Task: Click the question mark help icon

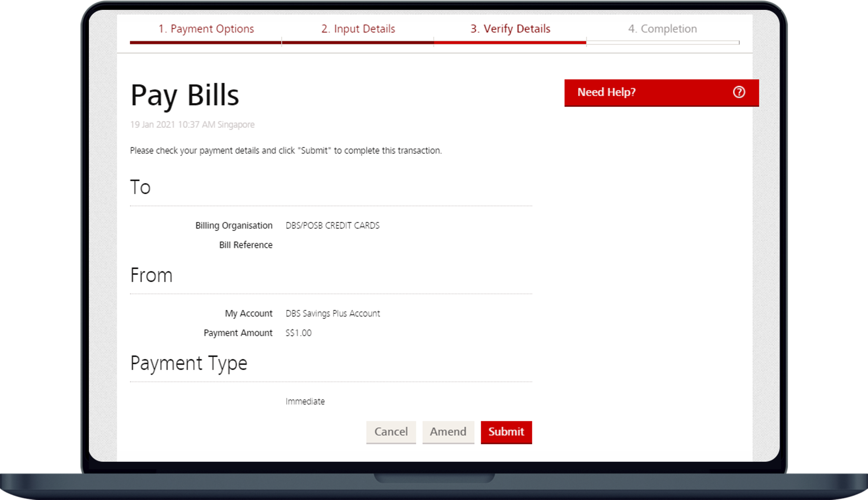Action: click(x=739, y=92)
